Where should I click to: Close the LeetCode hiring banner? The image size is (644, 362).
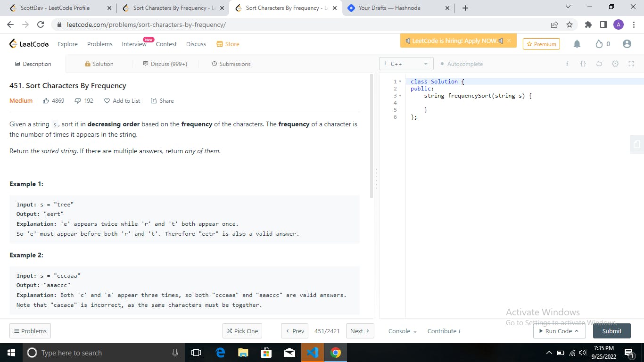click(x=509, y=41)
